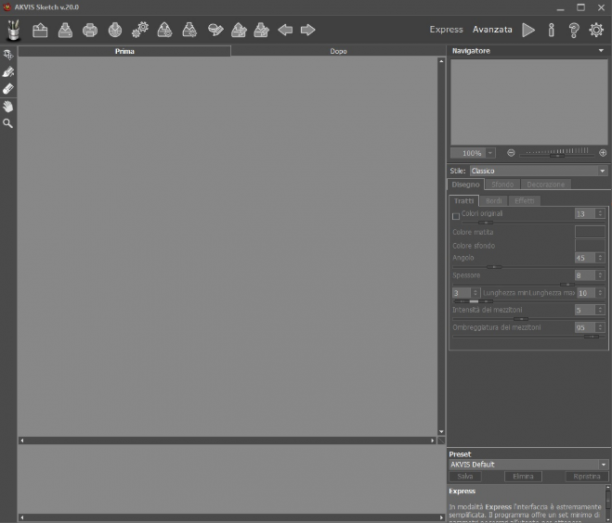Open program info 'i' icon
The height and width of the screenshot is (523, 612).
coord(551,30)
